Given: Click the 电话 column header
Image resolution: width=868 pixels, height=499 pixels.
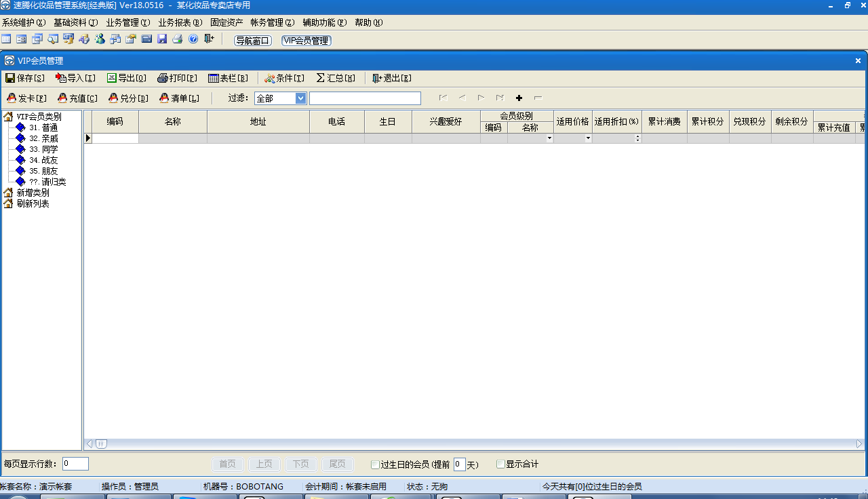Looking at the screenshot, I should [x=337, y=122].
